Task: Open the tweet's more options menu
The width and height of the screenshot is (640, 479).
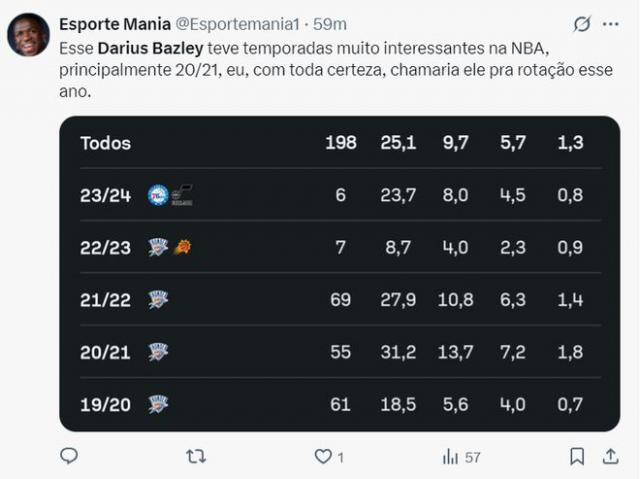Action: (611, 24)
